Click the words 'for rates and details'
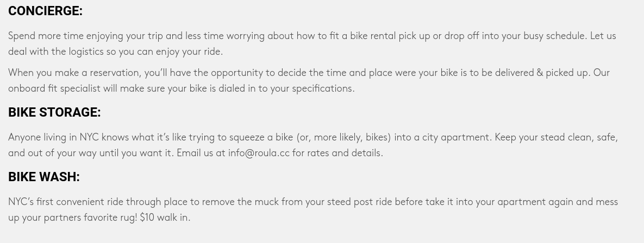The height and width of the screenshot is (243, 644). coord(337,153)
